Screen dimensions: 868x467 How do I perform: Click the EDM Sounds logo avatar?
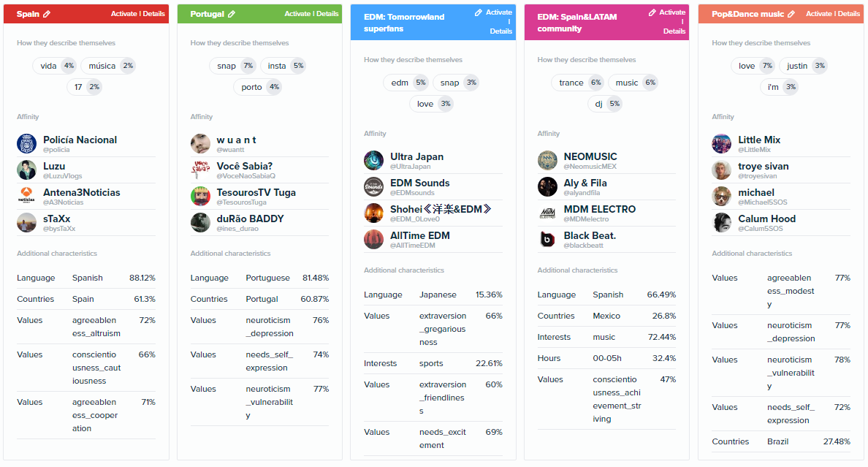373,186
